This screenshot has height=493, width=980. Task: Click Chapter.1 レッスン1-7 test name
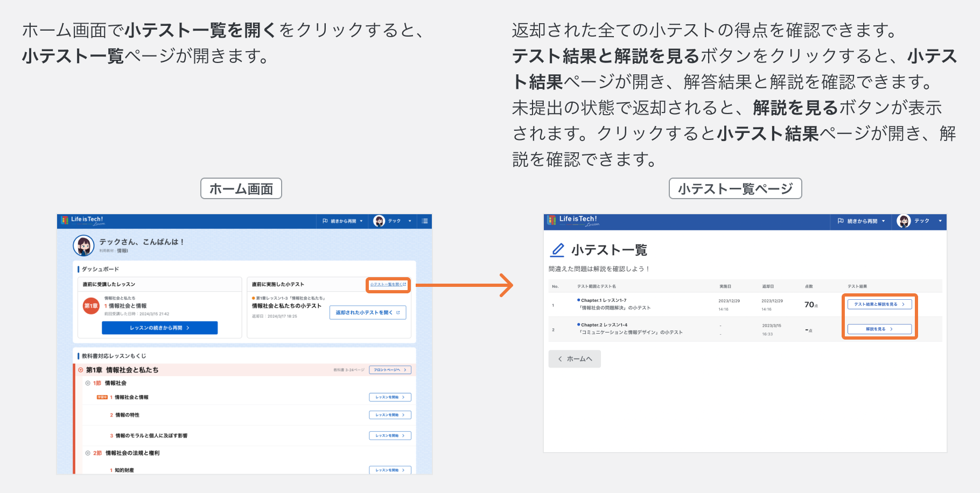[x=604, y=300]
